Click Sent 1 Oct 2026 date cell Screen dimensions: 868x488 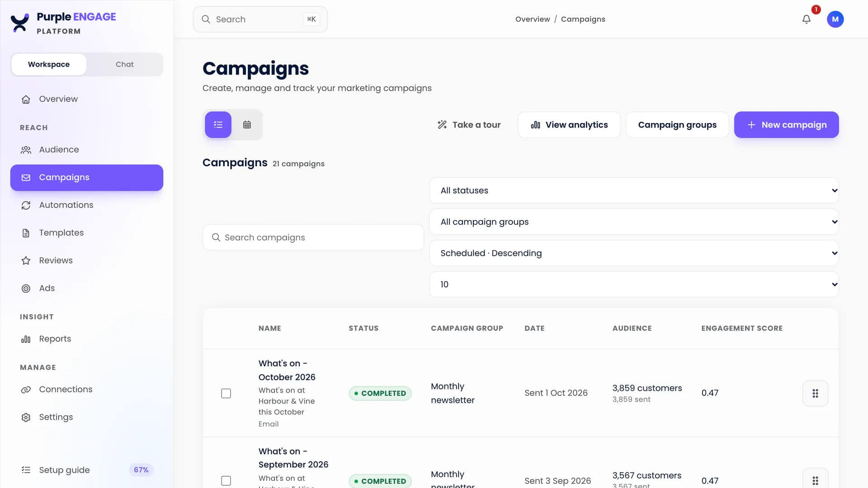[x=556, y=393]
